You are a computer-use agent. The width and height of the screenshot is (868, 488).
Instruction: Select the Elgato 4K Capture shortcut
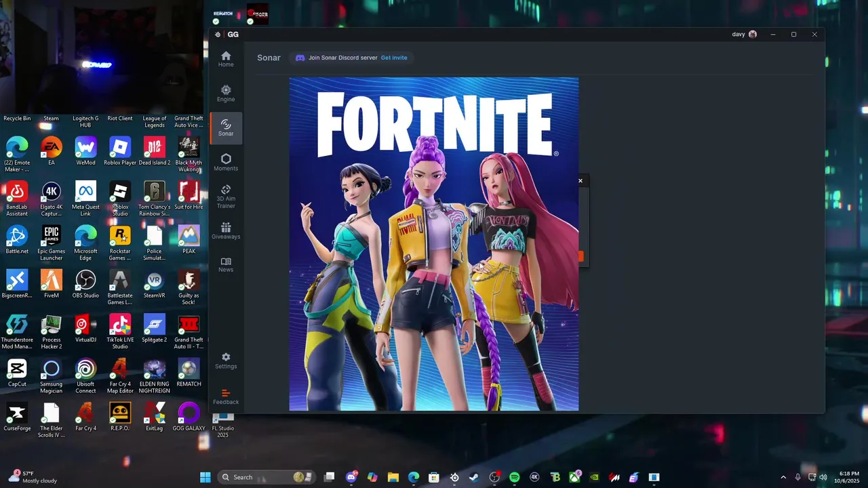click(x=51, y=199)
